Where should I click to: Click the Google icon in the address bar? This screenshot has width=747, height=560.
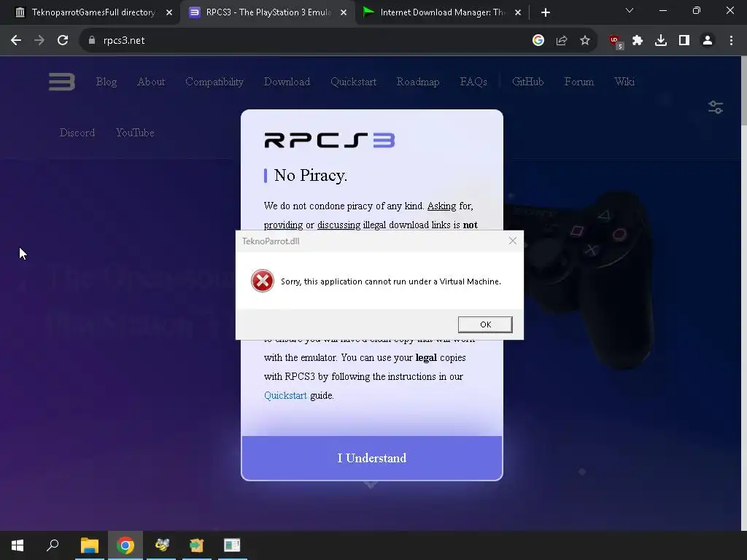(538, 41)
